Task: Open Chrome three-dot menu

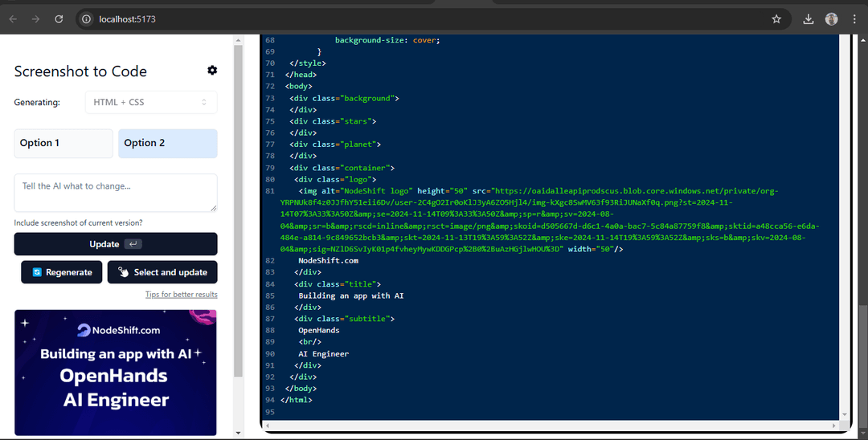Action: (x=854, y=18)
